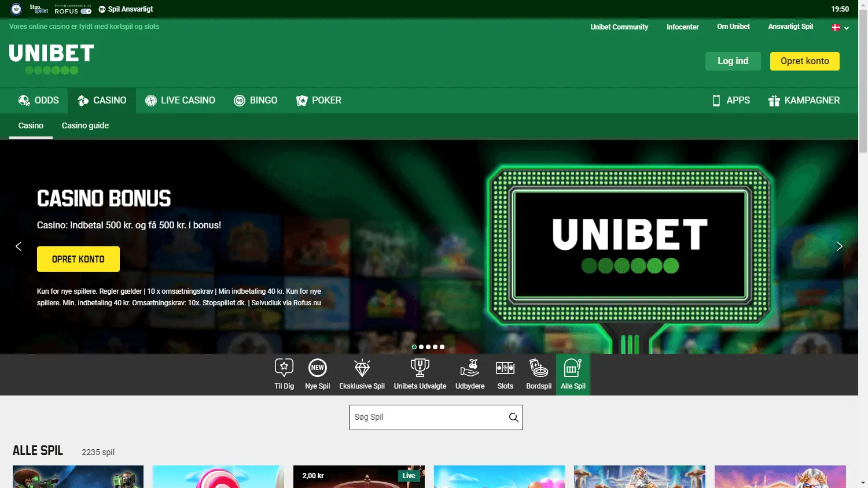Image resolution: width=868 pixels, height=488 pixels.
Task: Open the POKER section
Action: (x=319, y=101)
